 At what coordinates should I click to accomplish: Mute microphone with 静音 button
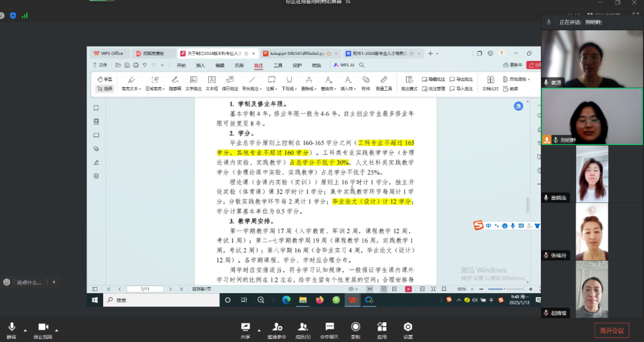pyautogui.click(x=11, y=329)
